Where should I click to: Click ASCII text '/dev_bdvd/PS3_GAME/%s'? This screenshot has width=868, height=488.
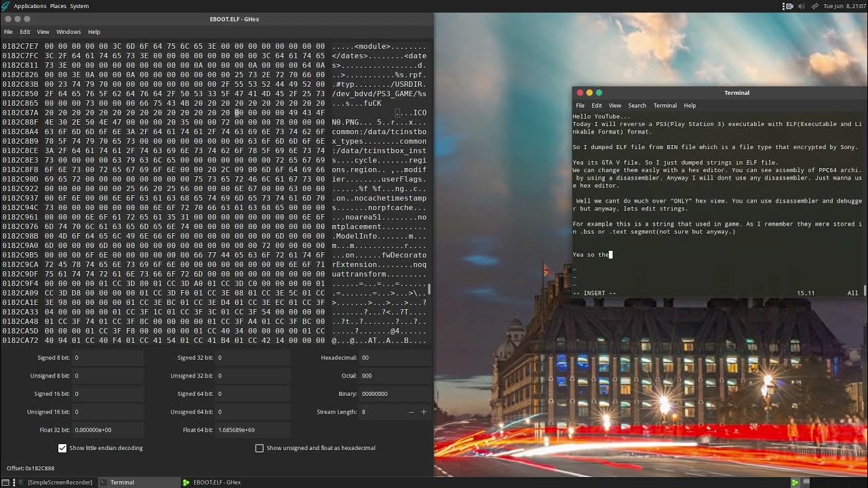pos(379,94)
